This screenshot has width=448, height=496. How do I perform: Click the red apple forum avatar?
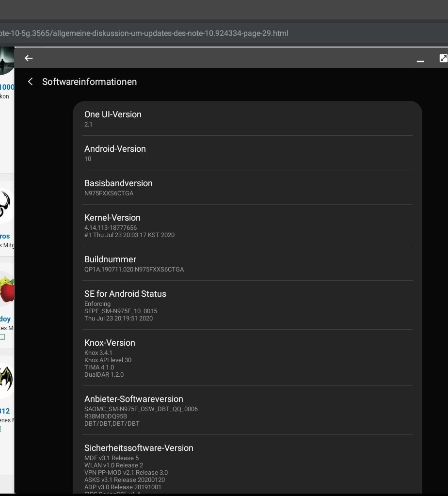[x=7, y=289]
